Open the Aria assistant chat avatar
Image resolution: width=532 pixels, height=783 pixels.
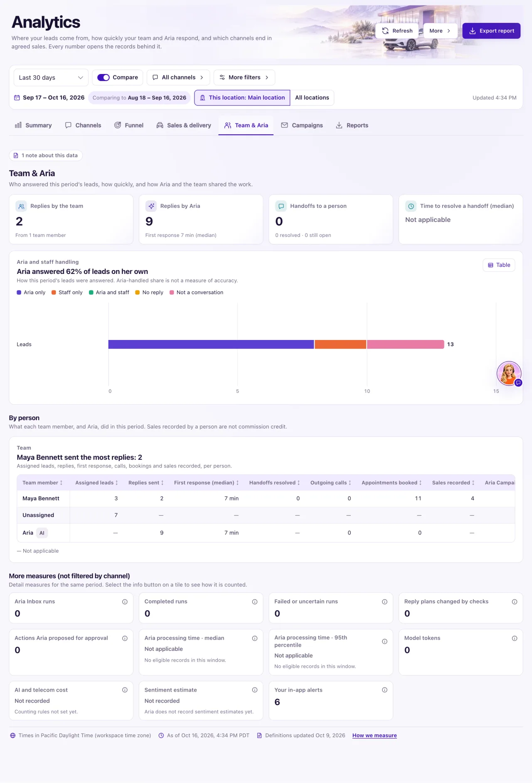(x=509, y=373)
